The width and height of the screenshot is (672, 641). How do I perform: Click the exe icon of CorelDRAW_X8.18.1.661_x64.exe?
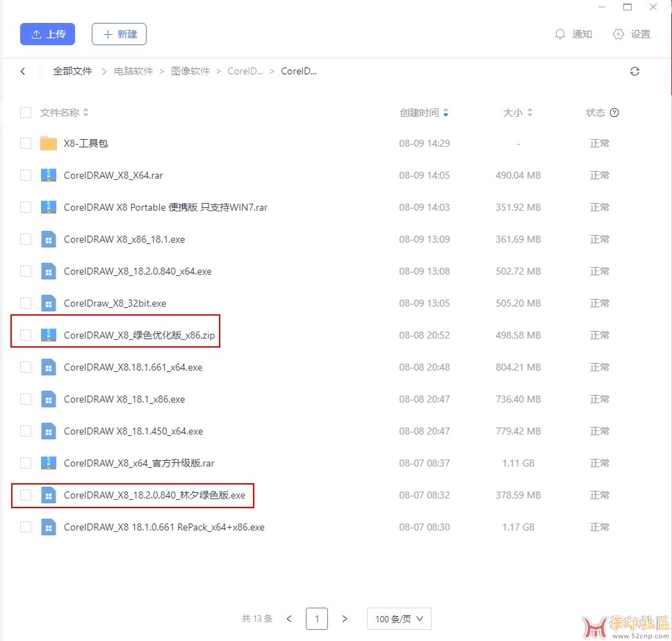coord(49,367)
